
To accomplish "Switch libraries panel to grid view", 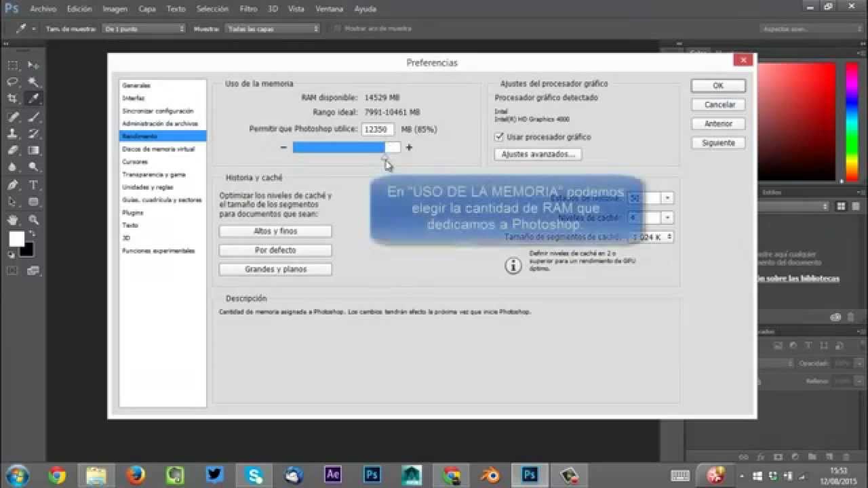I will coord(841,206).
